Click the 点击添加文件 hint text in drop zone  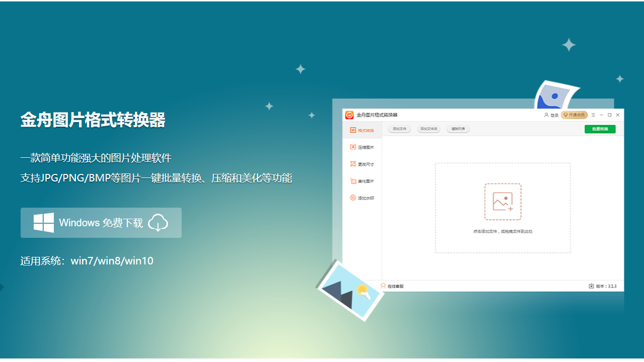point(503,232)
